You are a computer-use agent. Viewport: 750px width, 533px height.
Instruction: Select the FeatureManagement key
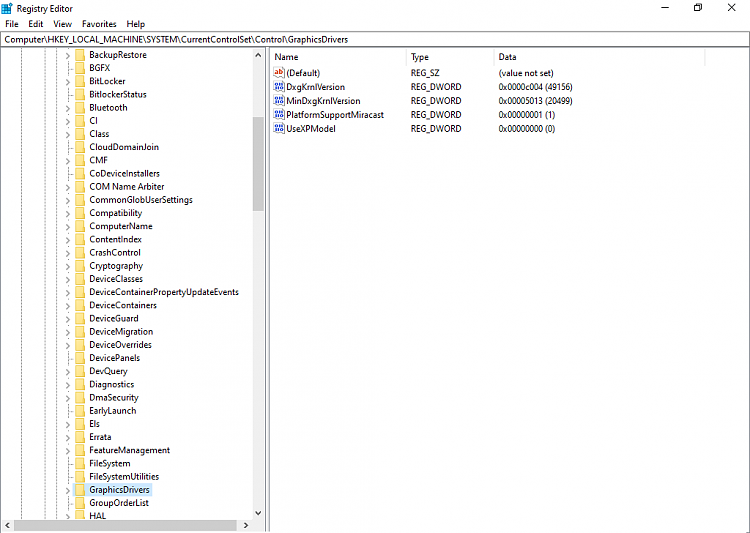point(129,450)
